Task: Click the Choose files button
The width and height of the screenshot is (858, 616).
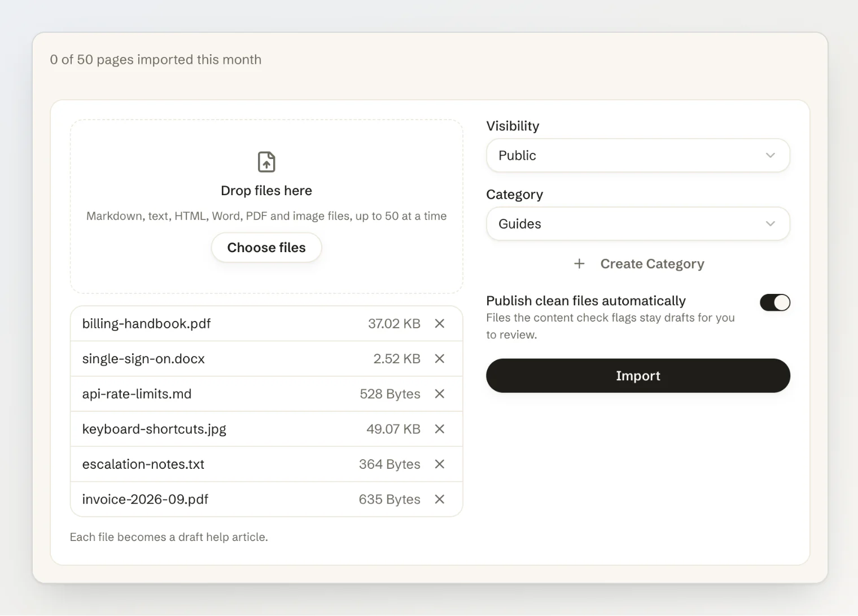Action: tap(266, 248)
